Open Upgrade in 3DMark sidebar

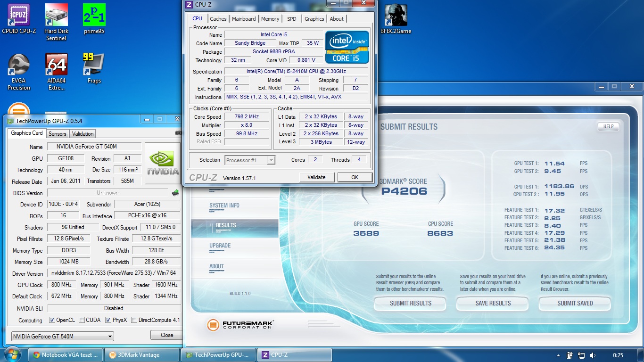pos(220,246)
